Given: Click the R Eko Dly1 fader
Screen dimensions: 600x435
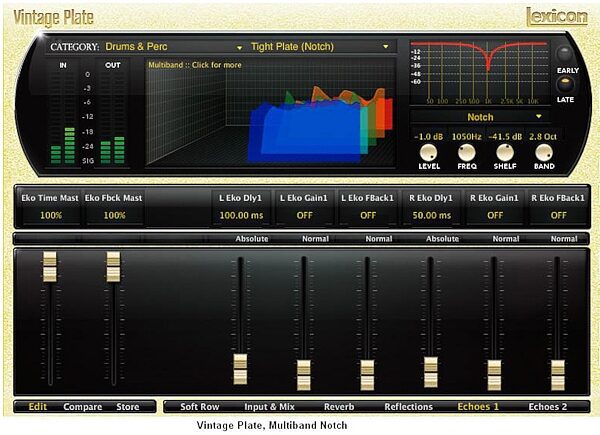Looking at the screenshot, I should [x=431, y=372].
